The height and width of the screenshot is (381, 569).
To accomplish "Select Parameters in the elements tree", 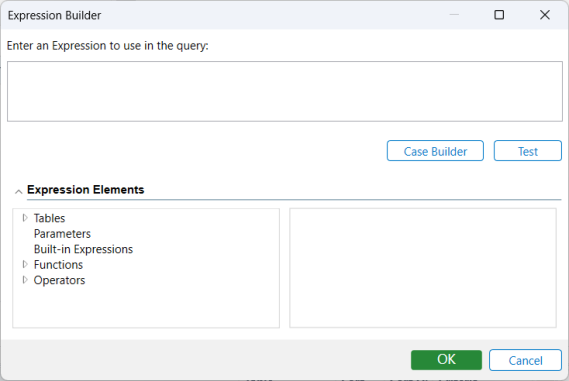I will point(62,234).
